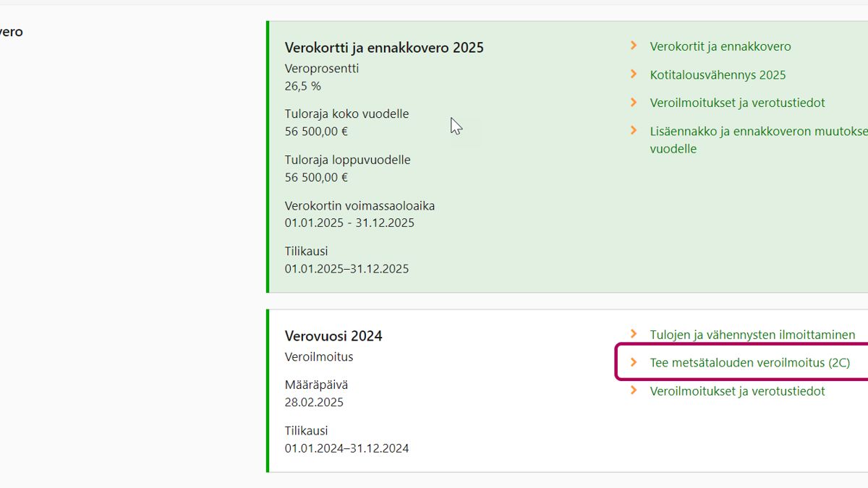Click the 26,5 % tax rate value
Viewport: 868px width, 488px height.
[x=303, y=86]
